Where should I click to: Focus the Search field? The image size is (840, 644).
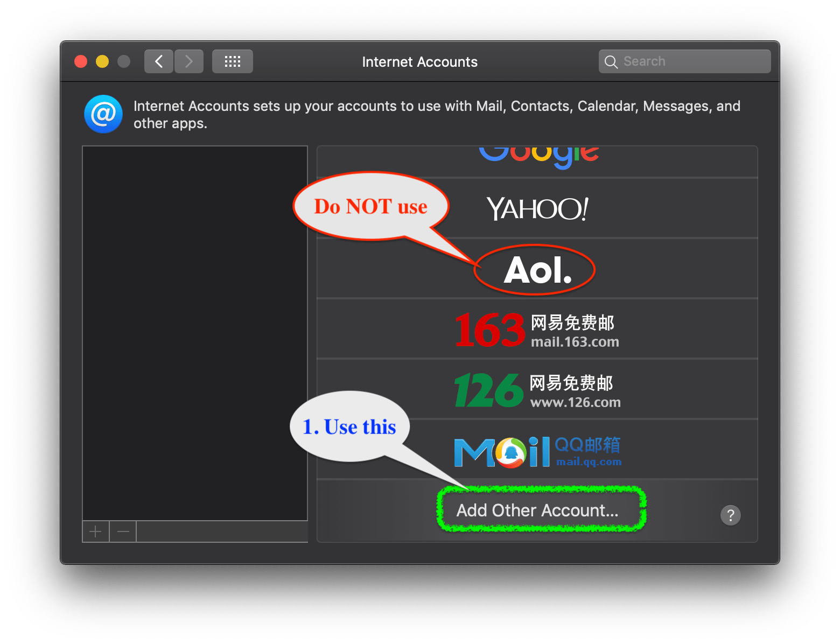pos(685,61)
